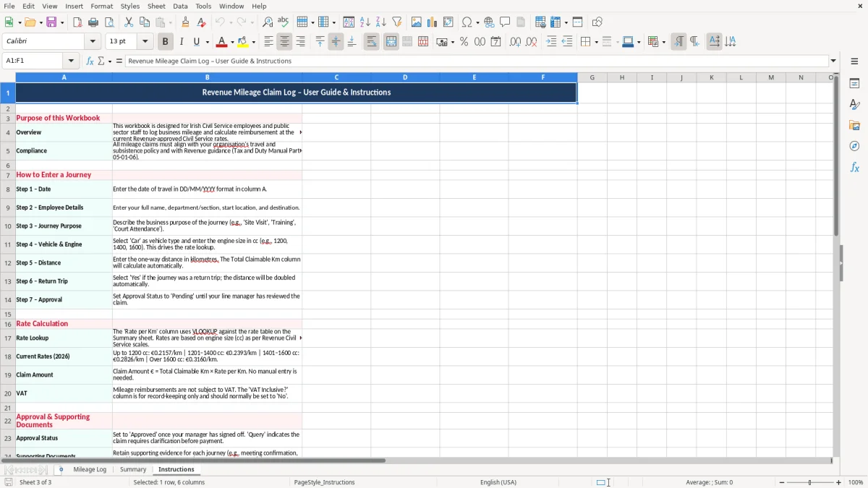Image resolution: width=868 pixels, height=488 pixels.
Task: Open Conditional Formatting dropdown arrow
Action: (663, 42)
